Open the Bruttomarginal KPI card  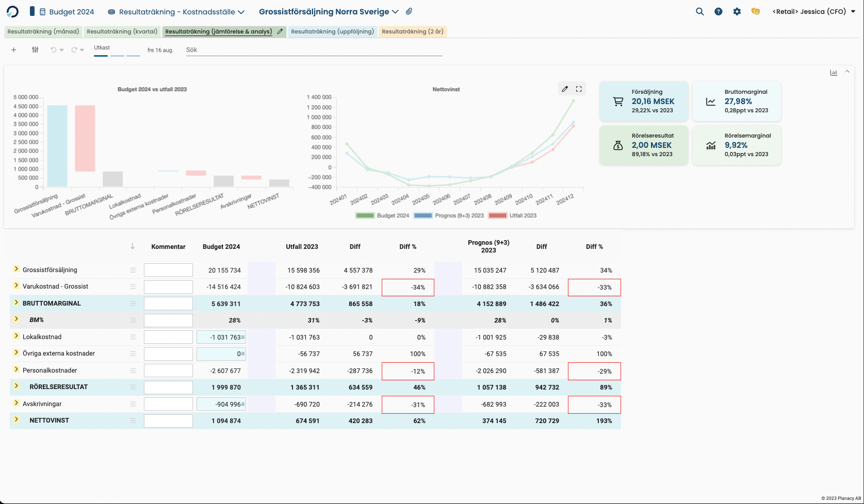(737, 102)
